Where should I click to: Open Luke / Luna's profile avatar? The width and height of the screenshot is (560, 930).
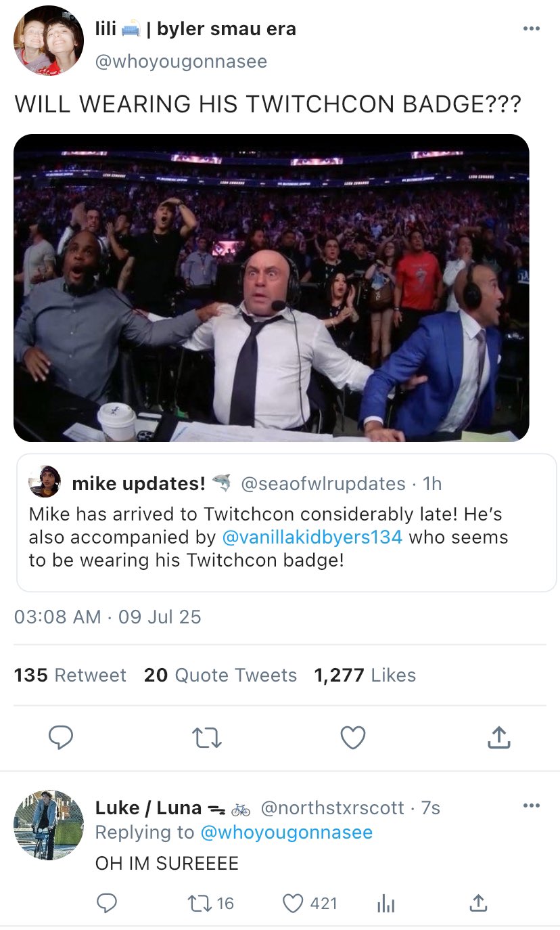pos(49,824)
